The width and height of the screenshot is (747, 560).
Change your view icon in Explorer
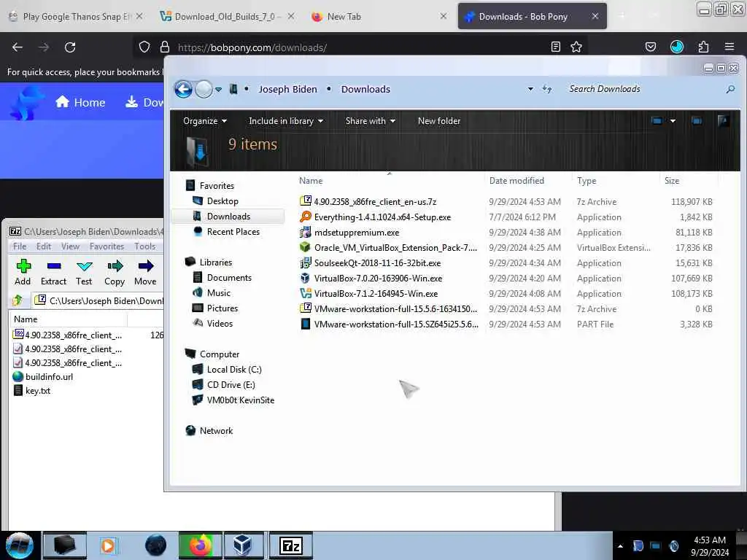(x=657, y=121)
